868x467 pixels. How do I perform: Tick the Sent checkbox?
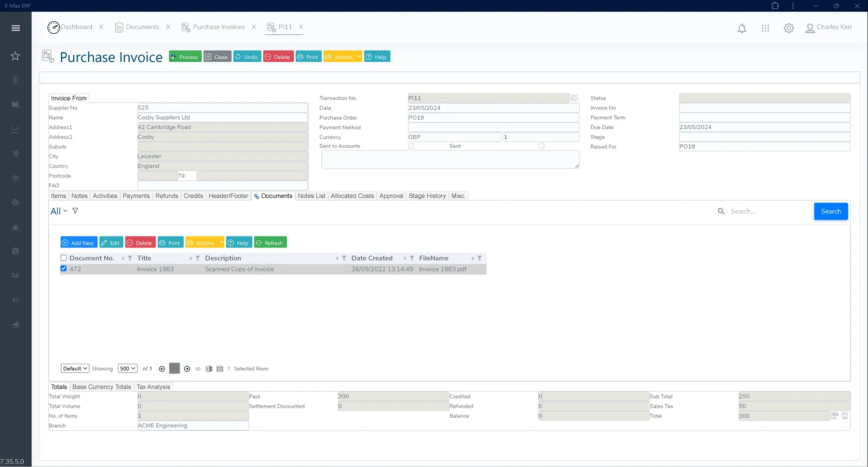[x=542, y=146]
